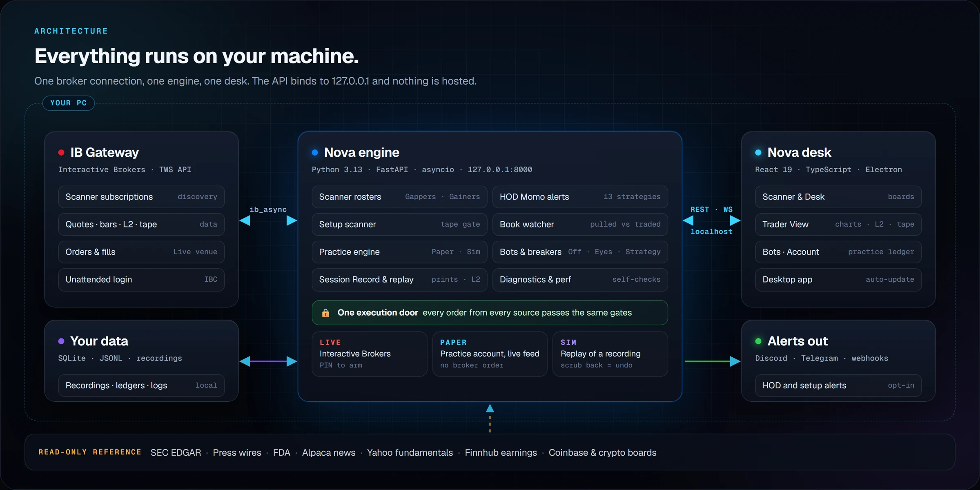980x490 pixels.
Task: Click the Alerts out title
Action: (797, 341)
